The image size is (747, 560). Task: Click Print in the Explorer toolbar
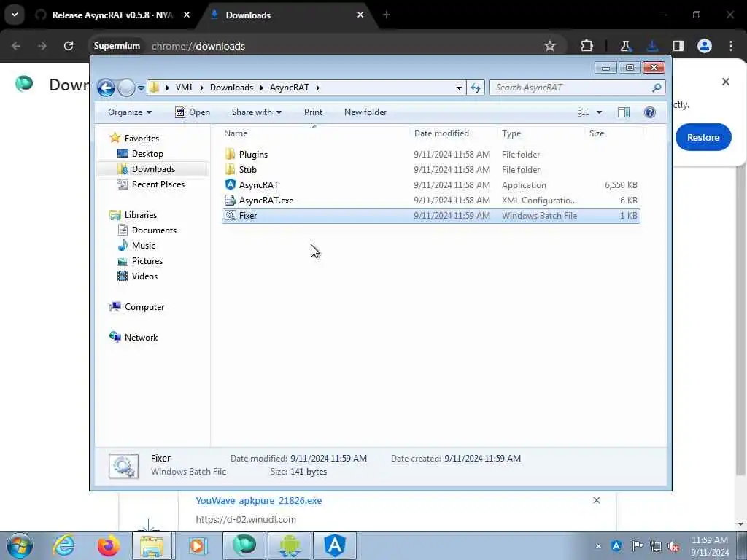(313, 112)
